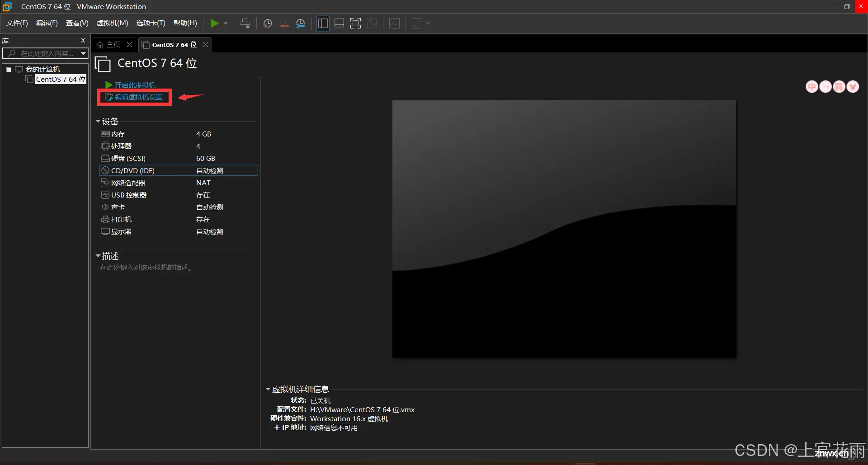This screenshot has width=868, height=465.
Task: Click the 处理器 processor device icon
Action: 105,146
